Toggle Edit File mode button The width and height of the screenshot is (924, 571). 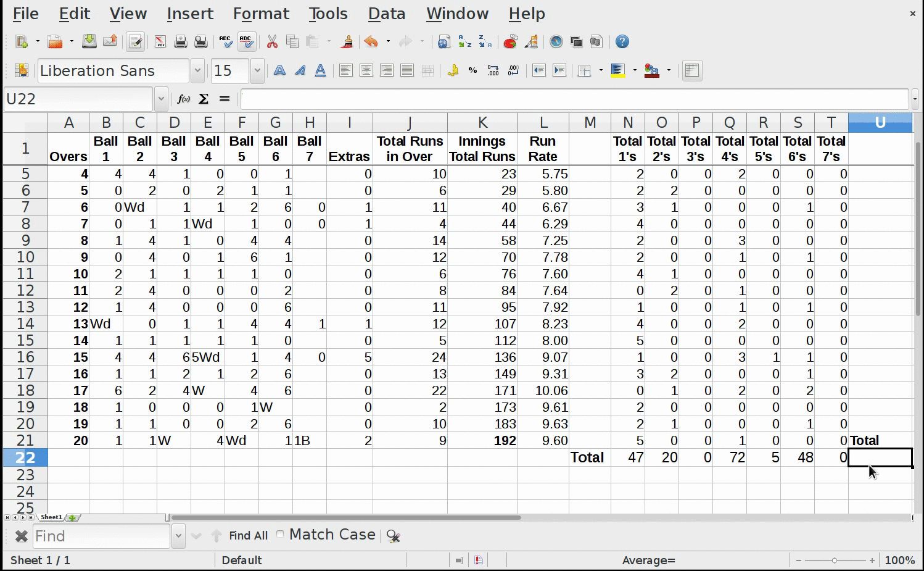pyautogui.click(x=136, y=42)
